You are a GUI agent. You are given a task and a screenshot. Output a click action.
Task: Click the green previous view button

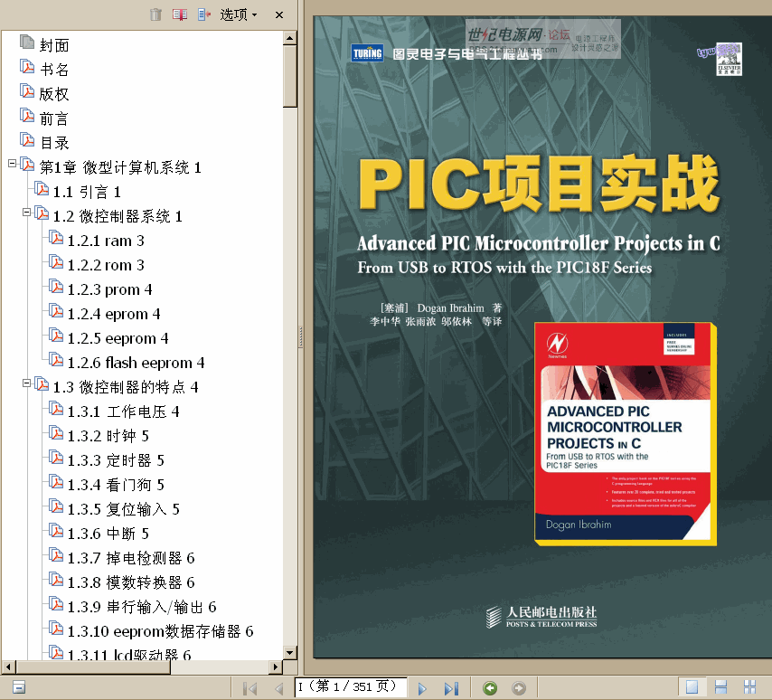490,688
